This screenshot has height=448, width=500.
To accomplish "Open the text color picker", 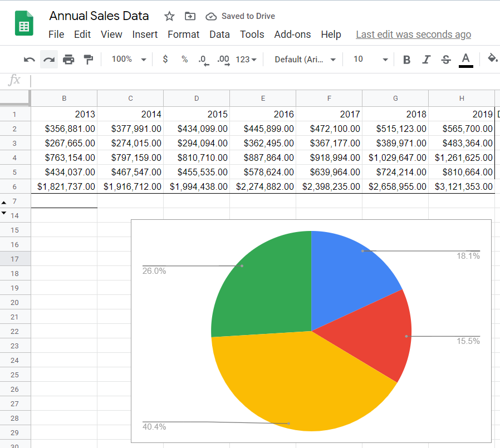I will pyautogui.click(x=465, y=59).
